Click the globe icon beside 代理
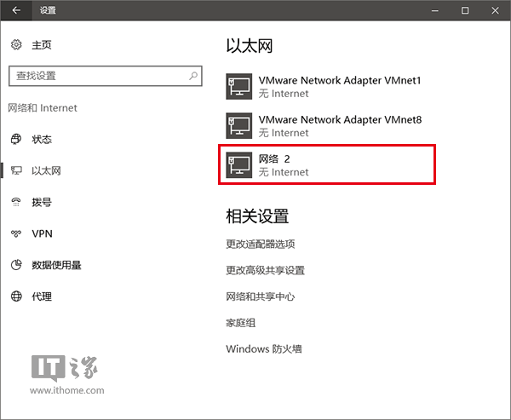Screen dimensions: 511x420 (x=15, y=296)
